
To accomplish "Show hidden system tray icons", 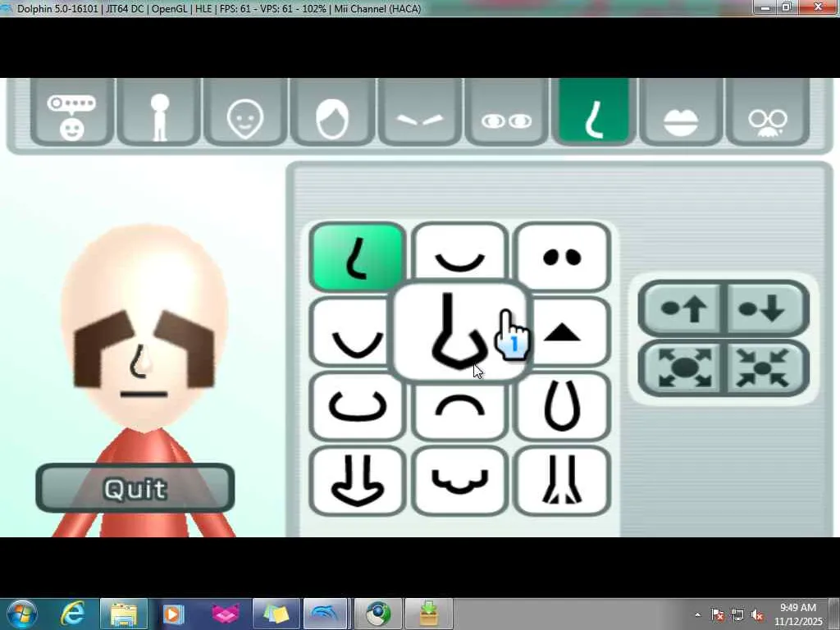I will (697, 614).
